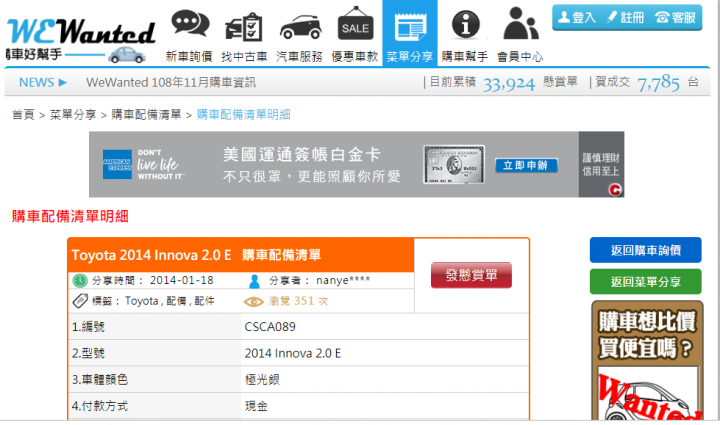The image size is (720, 425).
Task: Click the credit card image in banner
Action: (454, 165)
